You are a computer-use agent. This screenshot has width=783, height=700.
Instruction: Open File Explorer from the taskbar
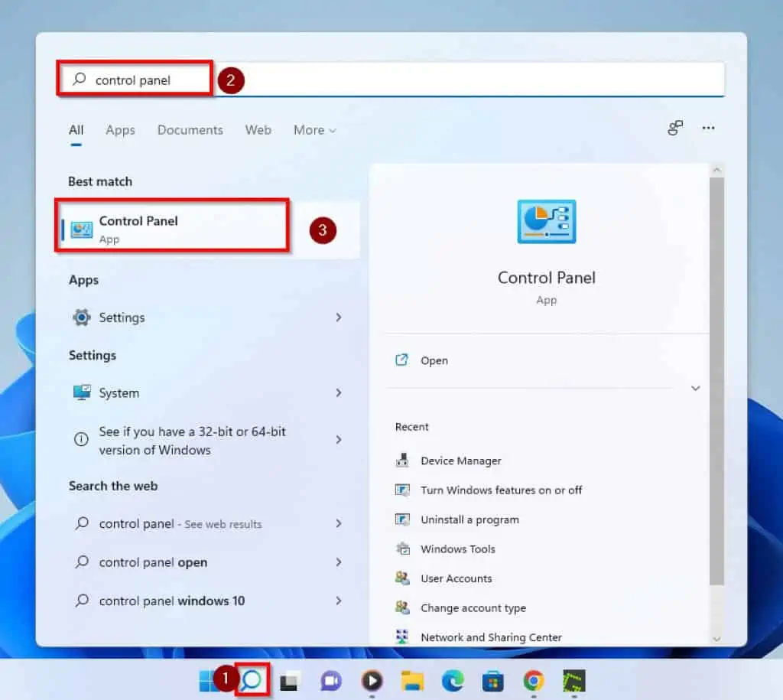(411, 681)
